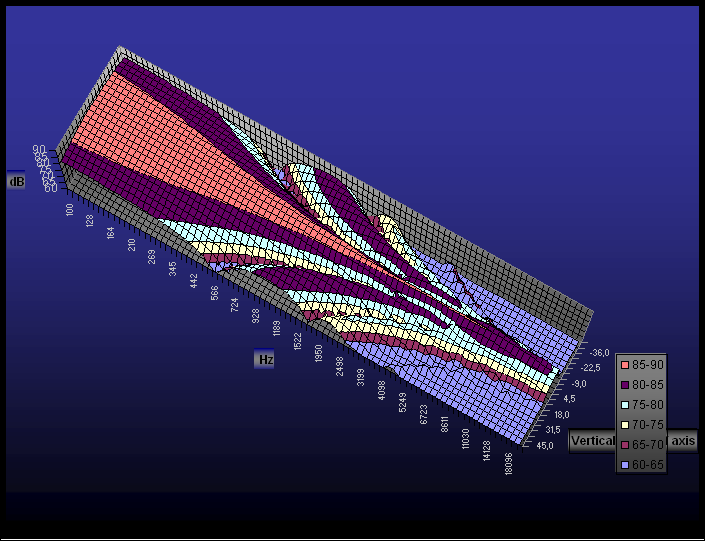Select the 345 frequency axis label
Viewport: 705px width, 541px height.
click(173, 269)
